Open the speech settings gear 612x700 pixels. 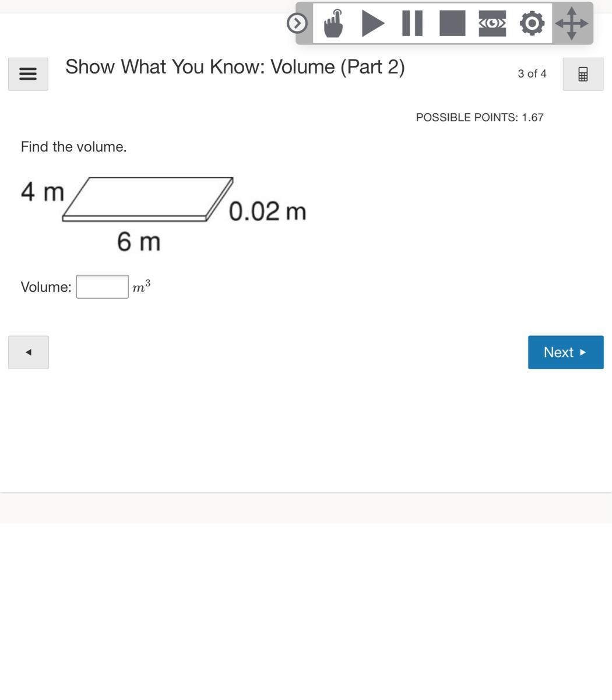pos(532,23)
